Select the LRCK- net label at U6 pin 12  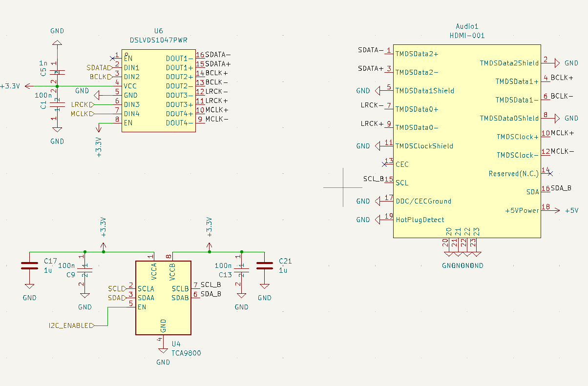point(216,92)
